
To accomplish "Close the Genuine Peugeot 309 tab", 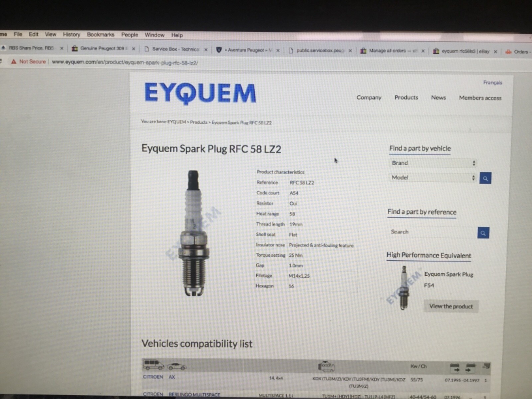I will click(134, 49).
